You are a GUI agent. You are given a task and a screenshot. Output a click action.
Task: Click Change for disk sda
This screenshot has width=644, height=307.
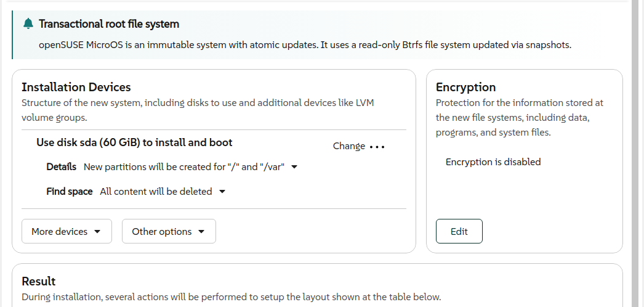tap(348, 146)
